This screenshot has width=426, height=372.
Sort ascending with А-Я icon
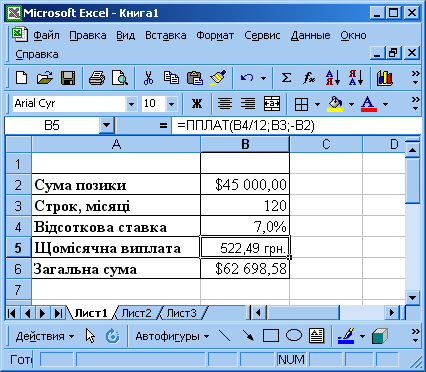[333, 78]
